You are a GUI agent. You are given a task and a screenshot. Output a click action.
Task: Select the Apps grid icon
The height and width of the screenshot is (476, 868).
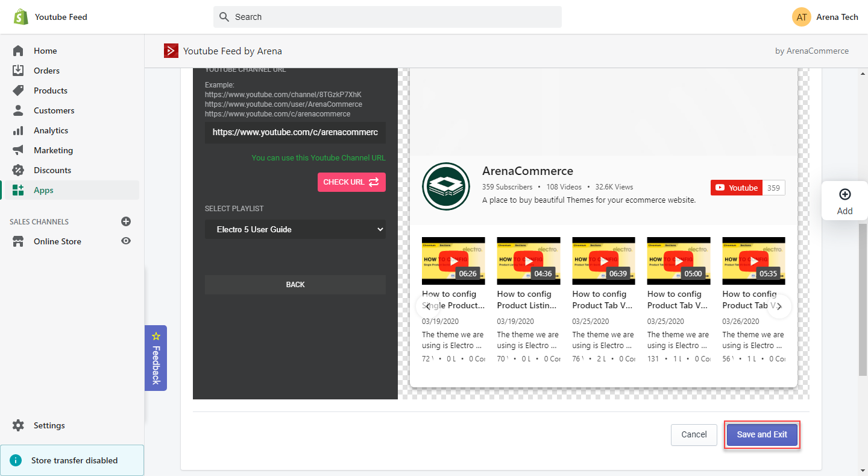click(18, 190)
